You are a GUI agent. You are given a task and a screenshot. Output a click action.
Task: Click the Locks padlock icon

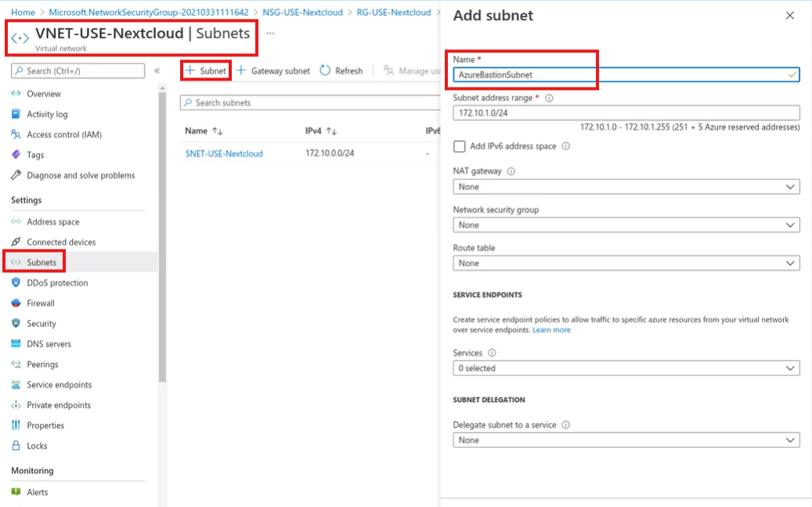[x=16, y=445]
